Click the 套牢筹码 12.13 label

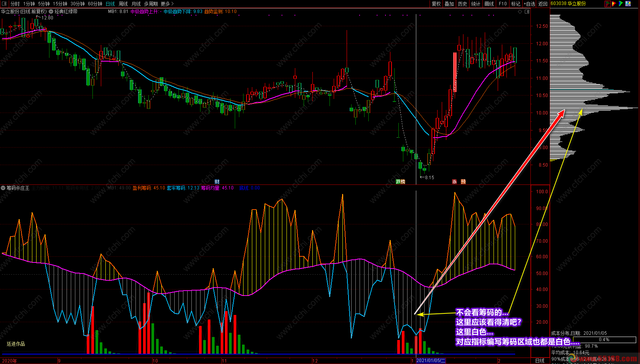click(183, 188)
